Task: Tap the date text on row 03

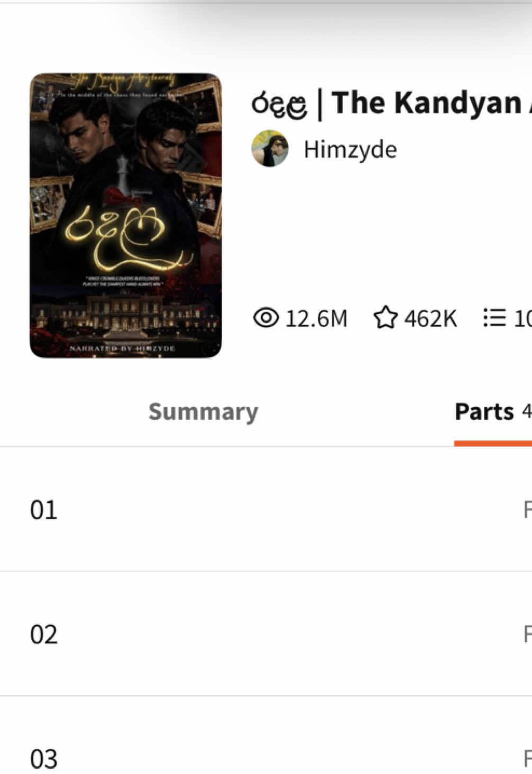Action: click(527, 759)
